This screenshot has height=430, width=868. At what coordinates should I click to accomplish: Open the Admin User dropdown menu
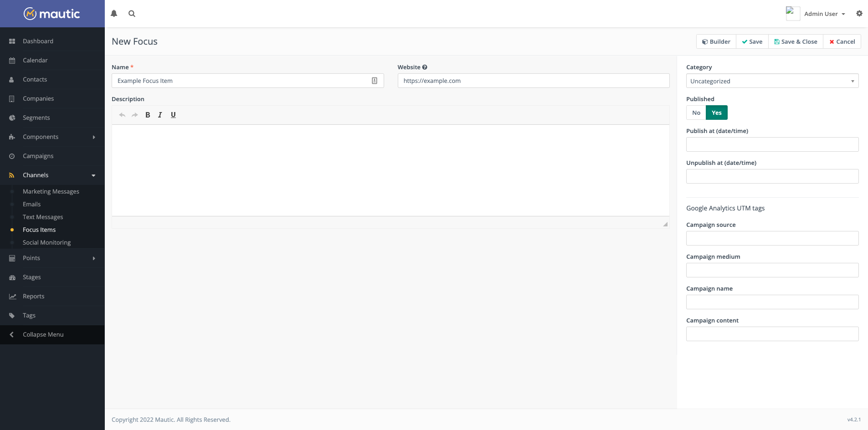[x=824, y=14]
